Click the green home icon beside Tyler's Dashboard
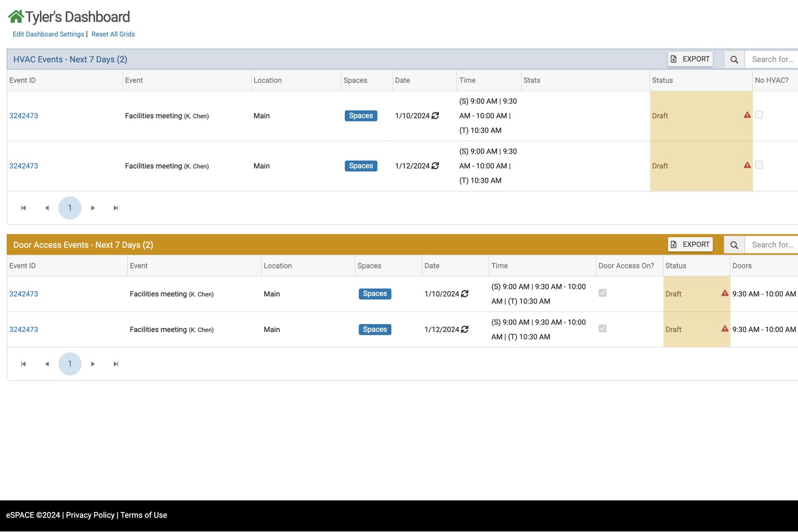Screen dimensions: 798x532 16,17
